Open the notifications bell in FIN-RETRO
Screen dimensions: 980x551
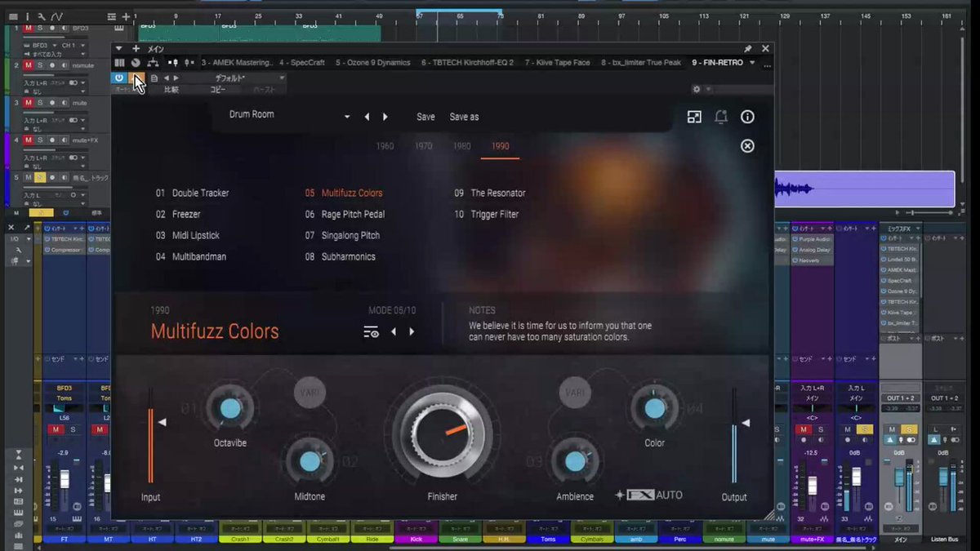tap(721, 117)
